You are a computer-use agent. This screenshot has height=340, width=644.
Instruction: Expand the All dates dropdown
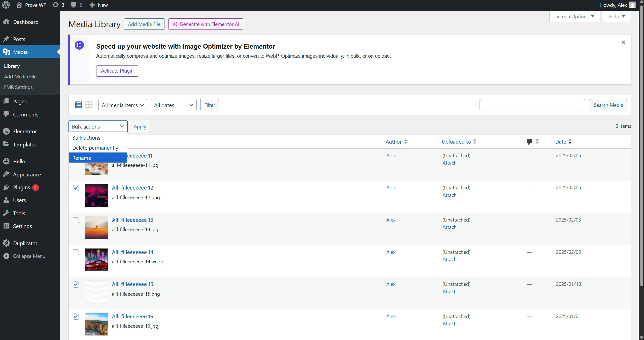[174, 105]
